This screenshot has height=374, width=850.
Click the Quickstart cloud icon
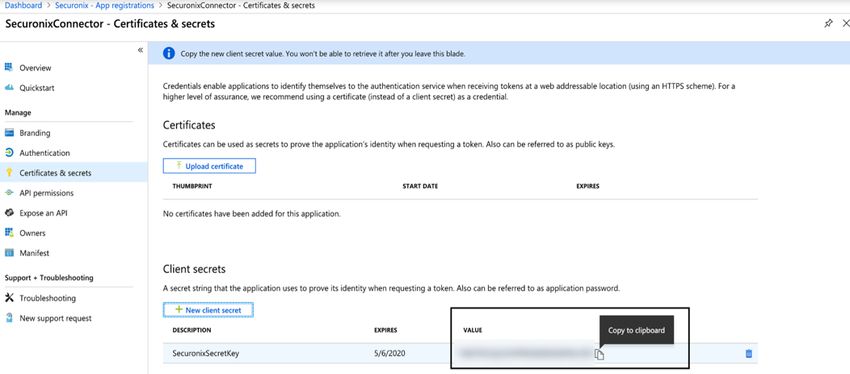click(9, 88)
